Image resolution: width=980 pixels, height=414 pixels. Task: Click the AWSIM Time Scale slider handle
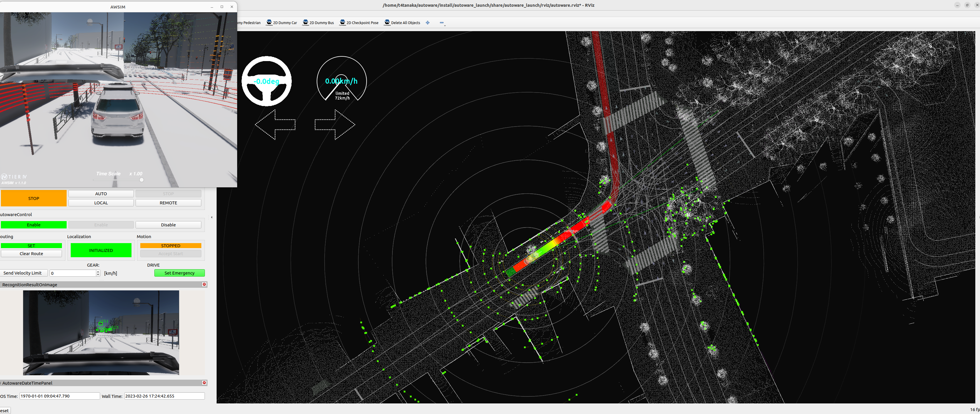coord(141,180)
